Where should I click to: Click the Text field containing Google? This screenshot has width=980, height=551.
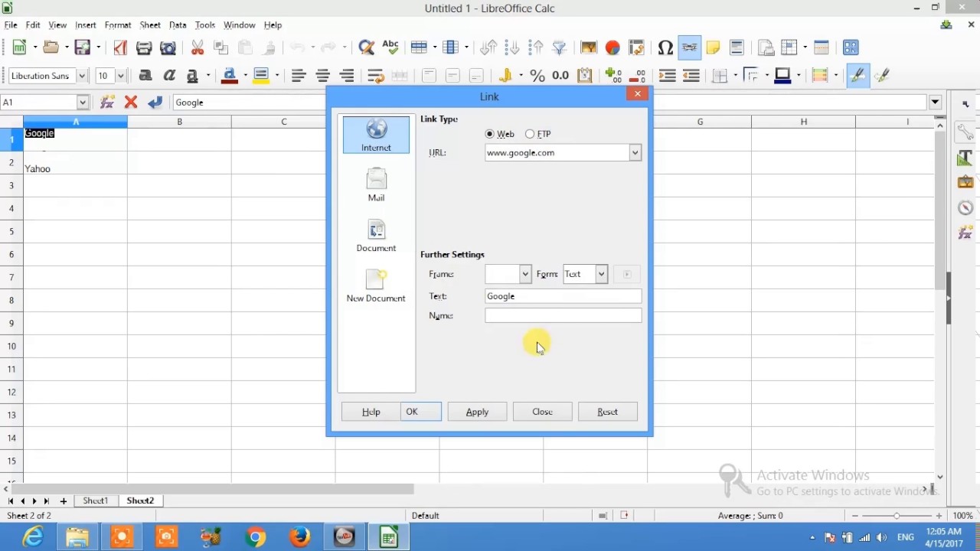tap(563, 296)
